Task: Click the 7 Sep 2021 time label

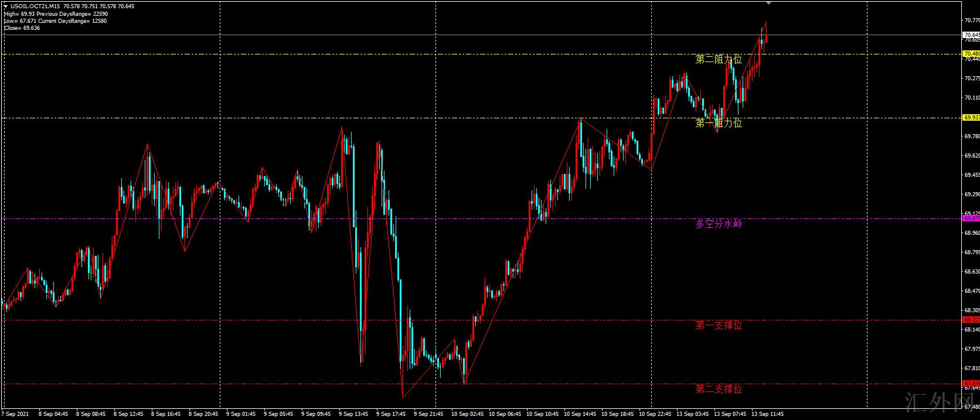Action: (13, 414)
